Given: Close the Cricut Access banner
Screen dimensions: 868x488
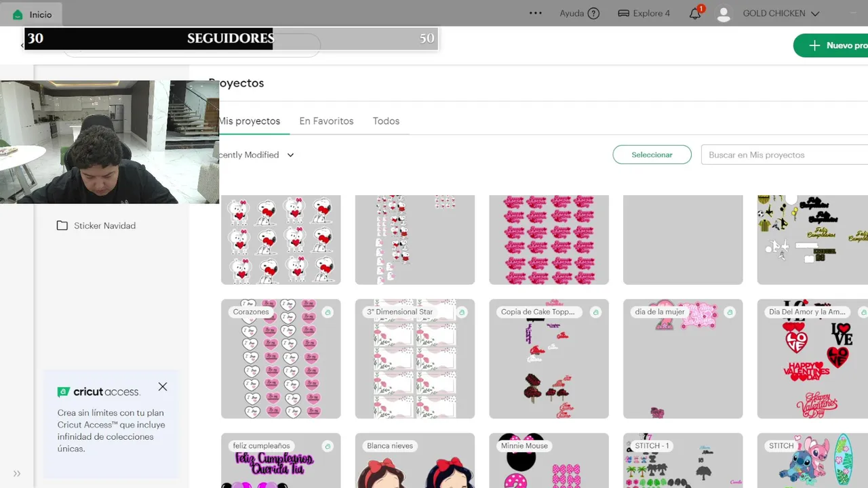Looking at the screenshot, I should [x=163, y=386].
